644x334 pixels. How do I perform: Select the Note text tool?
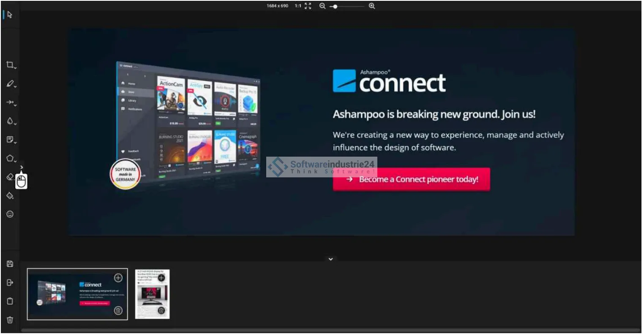10,140
